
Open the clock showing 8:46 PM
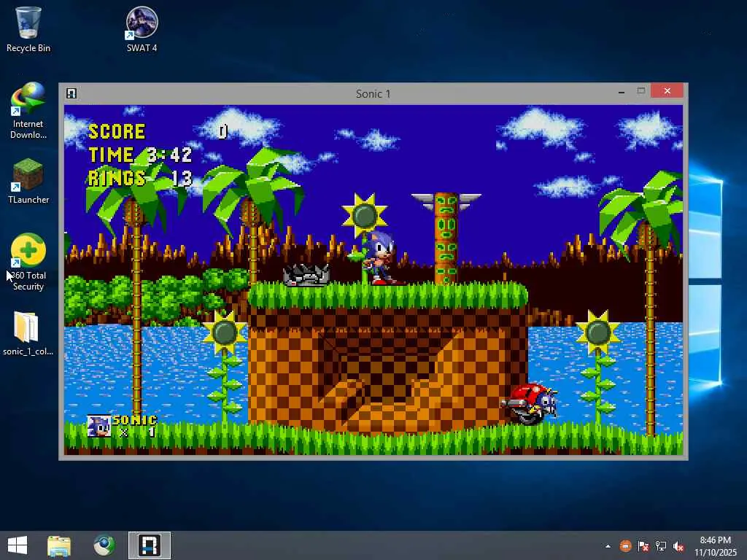(715, 546)
